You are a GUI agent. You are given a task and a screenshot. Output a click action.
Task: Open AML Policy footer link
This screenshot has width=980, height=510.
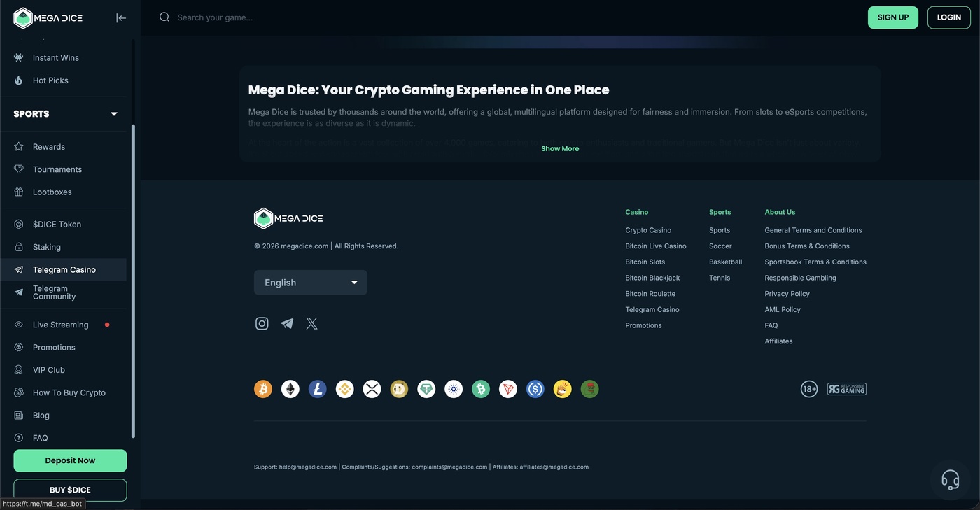coord(783,309)
